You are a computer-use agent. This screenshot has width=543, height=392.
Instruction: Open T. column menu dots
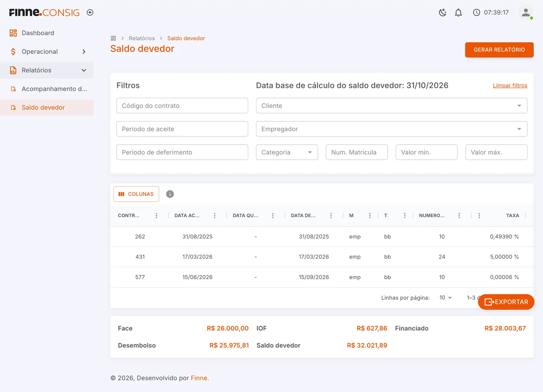[405, 216]
